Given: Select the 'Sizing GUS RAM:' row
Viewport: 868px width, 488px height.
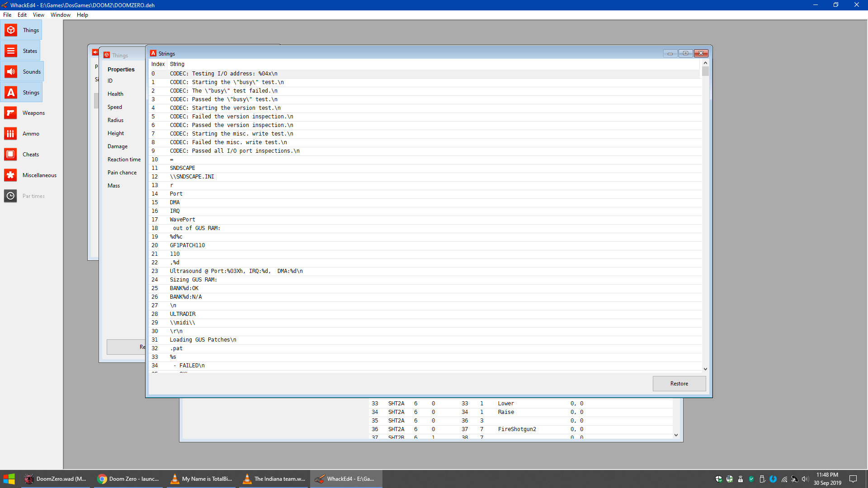Looking at the screenshot, I should click(x=425, y=280).
